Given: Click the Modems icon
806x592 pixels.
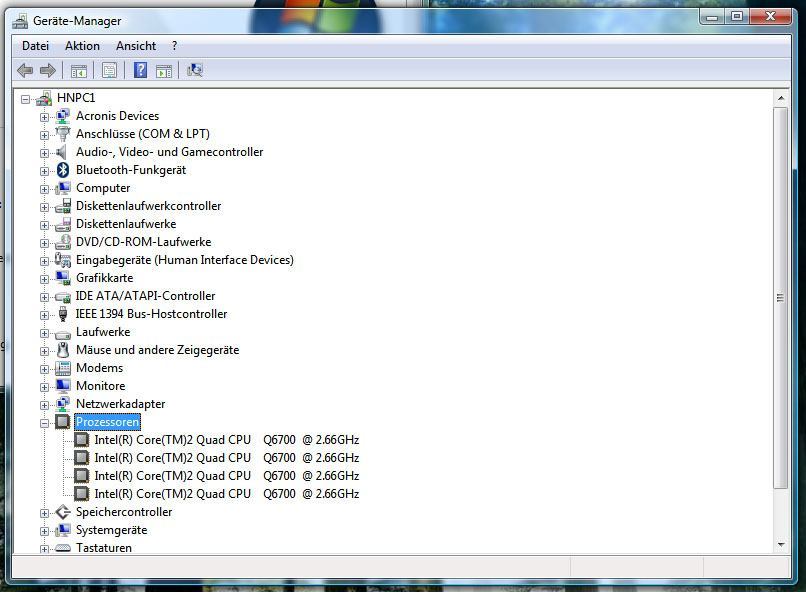Looking at the screenshot, I should tap(63, 368).
